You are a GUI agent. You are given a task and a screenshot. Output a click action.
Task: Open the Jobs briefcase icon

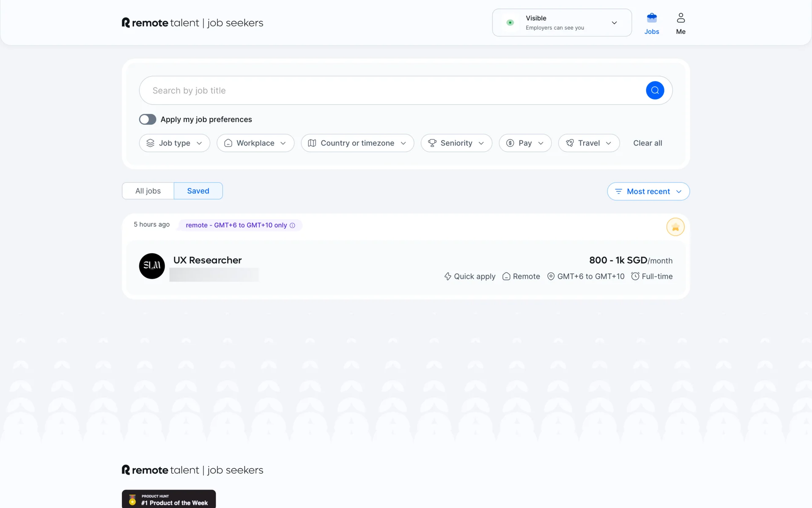pyautogui.click(x=652, y=18)
